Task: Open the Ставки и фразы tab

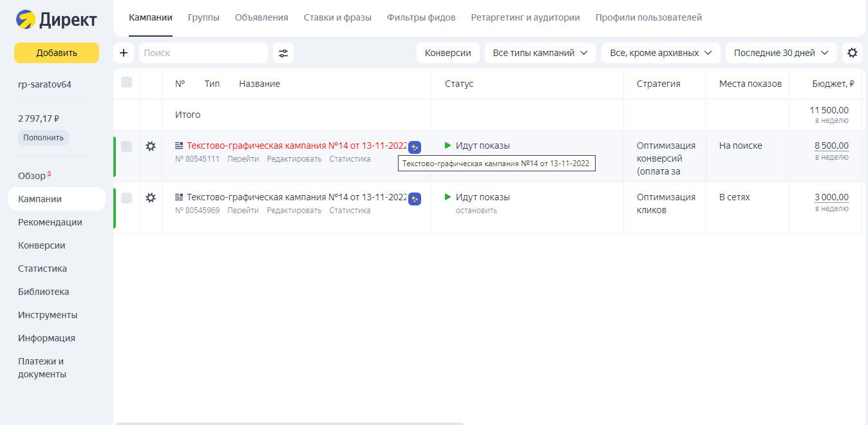Action: click(337, 18)
